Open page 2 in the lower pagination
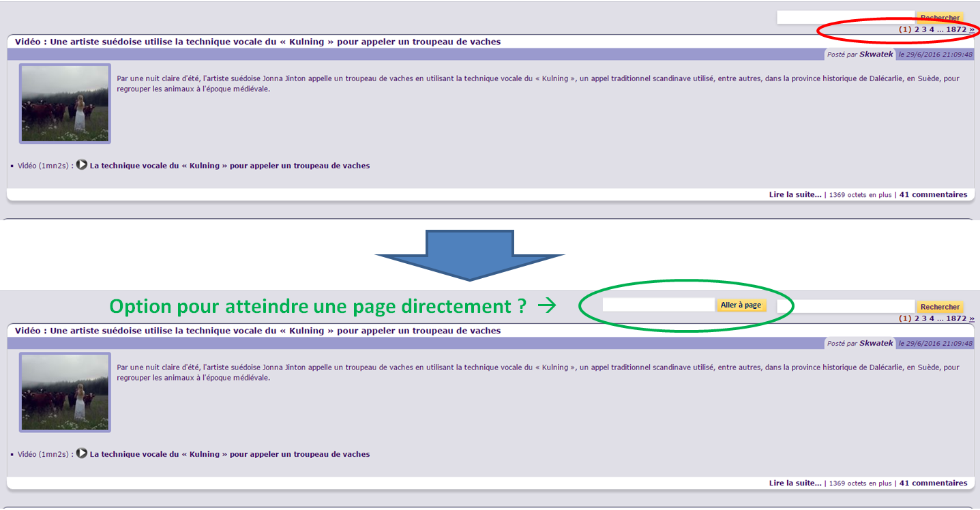This screenshot has width=980, height=510. pyautogui.click(x=917, y=318)
